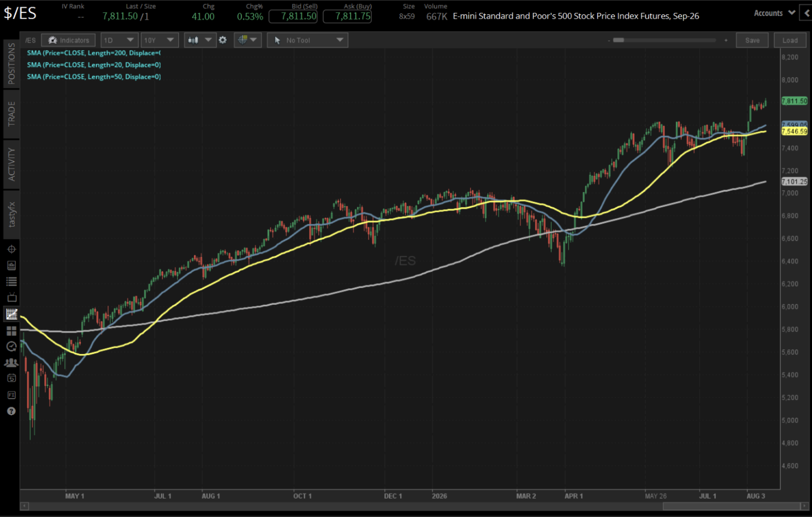The height and width of the screenshot is (517, 812).
Task: Open the 1D interval dropdown
Action: [x=119, y=40]
